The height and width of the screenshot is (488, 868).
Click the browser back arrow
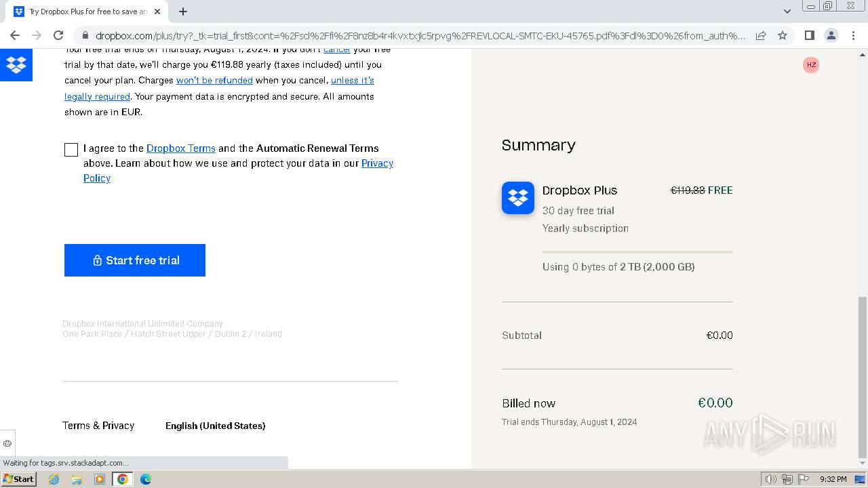point(15,35)
